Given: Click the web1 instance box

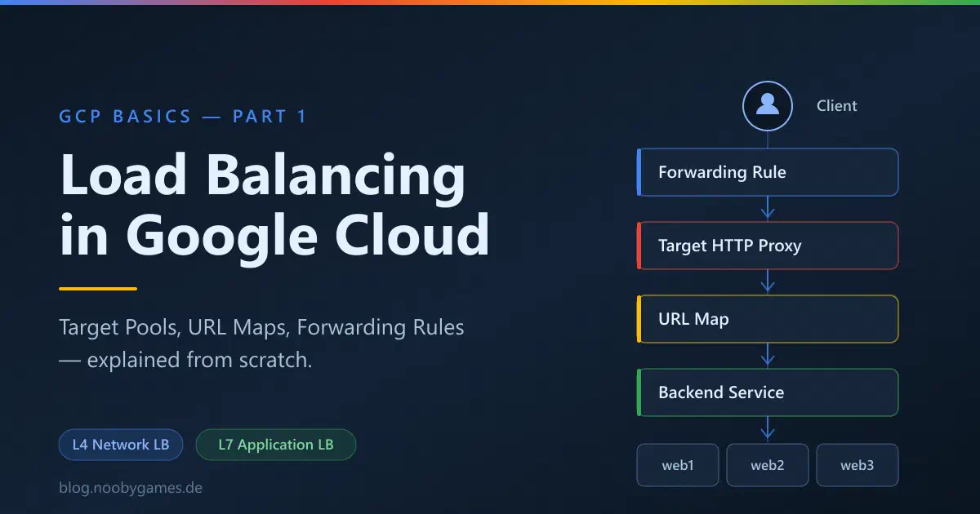Looking at the screenshot, I should click(x=678, y=465).
